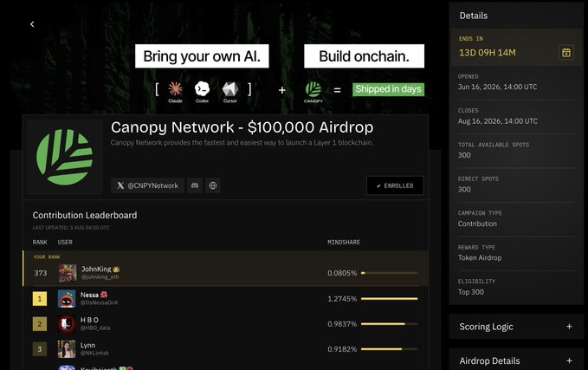This screenshot has height=370, width=588.
Task: Click the @johnking_eth handle
Action: pyautogui.click(x=100, y=277)
